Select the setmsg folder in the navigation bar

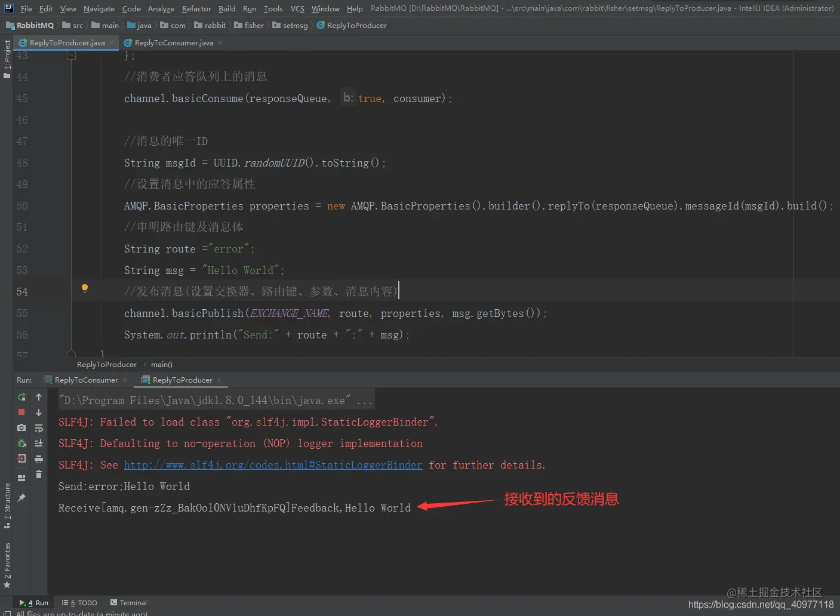pyautogui.click(x=290, y=25)
